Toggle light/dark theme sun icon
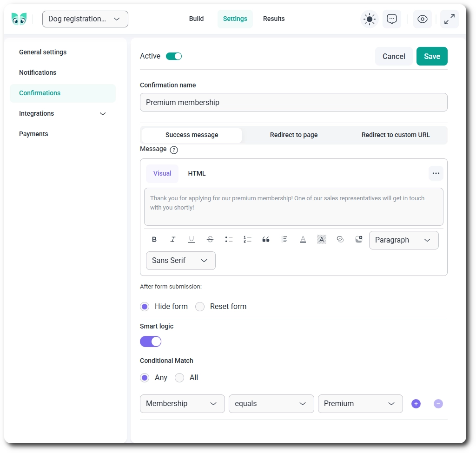This screenshot has height=453, width=476. tap(370, 19)
